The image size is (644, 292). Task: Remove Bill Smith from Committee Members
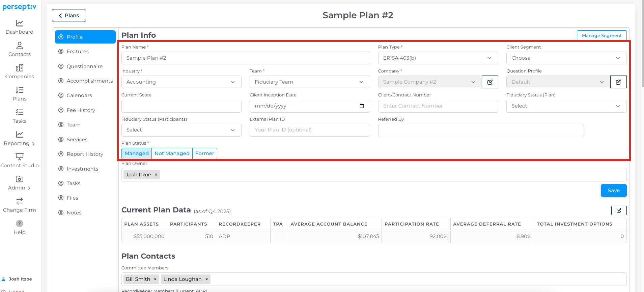coord(155,279)
